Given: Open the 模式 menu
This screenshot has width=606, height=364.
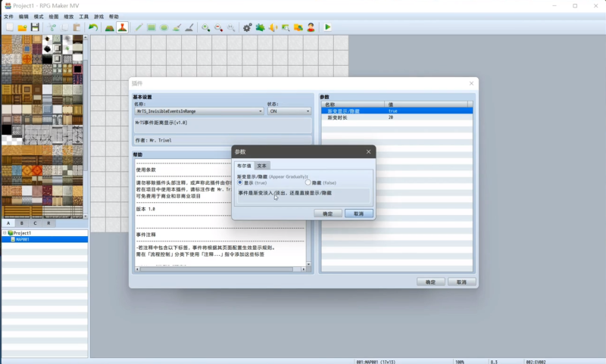Looking at the screenshot, I should coord(39,17).
